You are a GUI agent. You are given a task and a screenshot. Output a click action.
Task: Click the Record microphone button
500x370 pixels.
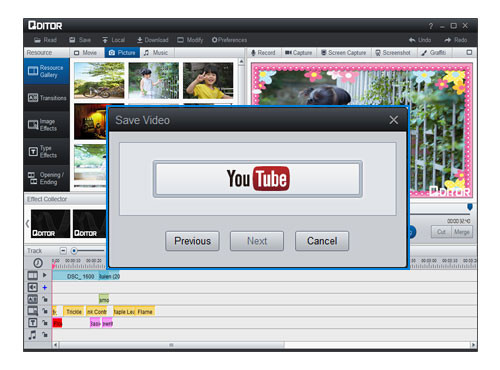(263, 53)
